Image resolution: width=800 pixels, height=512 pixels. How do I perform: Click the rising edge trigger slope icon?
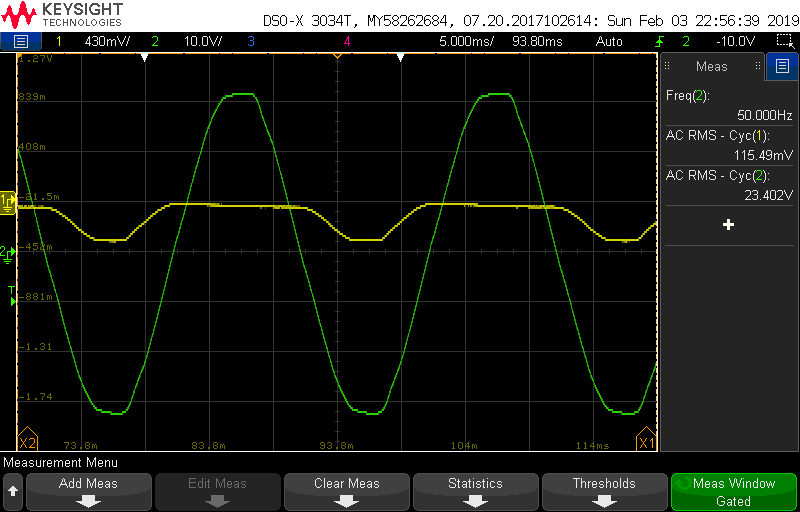(660, 41)
